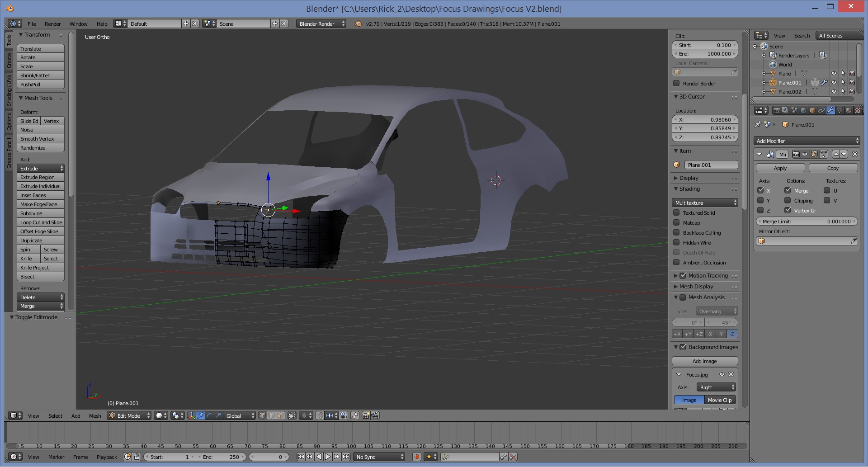Select vertex select mode icon
Screen dimensions: 868x467
[263, 415]
